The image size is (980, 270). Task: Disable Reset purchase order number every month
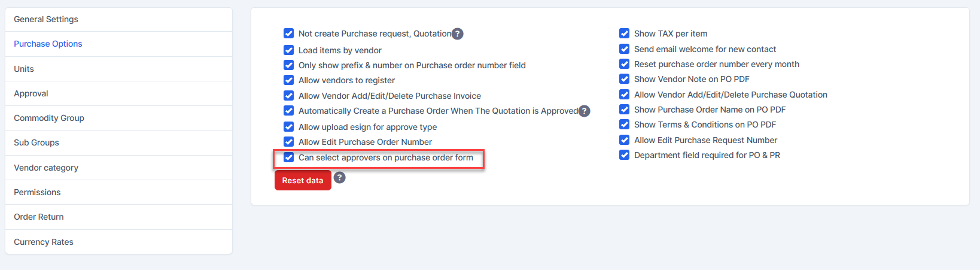pos(625,64)
